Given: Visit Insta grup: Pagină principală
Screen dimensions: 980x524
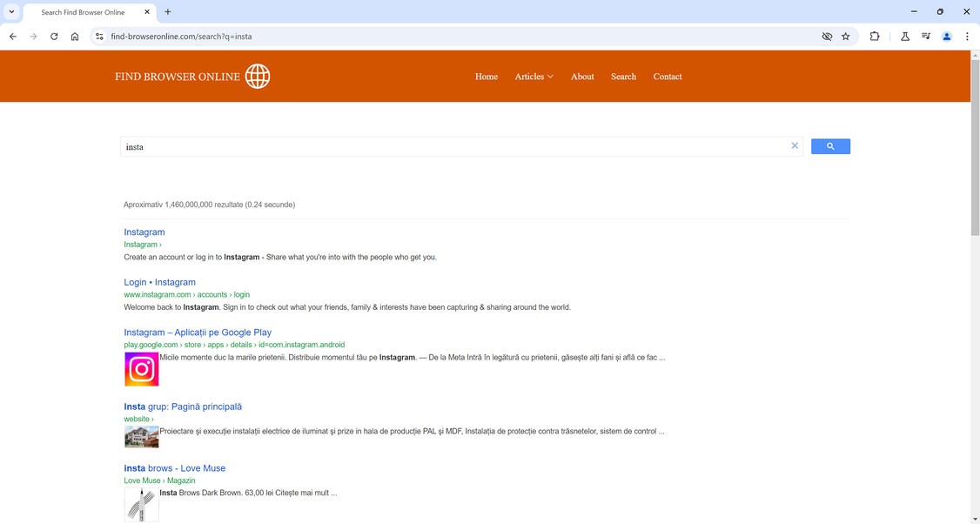Looking at the screenshot, I should point(182,406).
